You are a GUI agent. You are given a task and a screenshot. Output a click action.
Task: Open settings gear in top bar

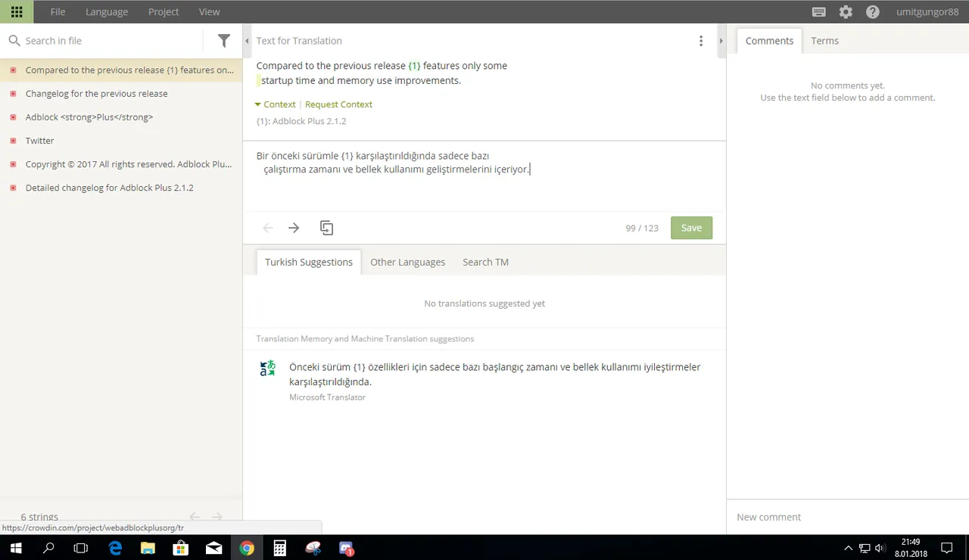coord(846,11)
